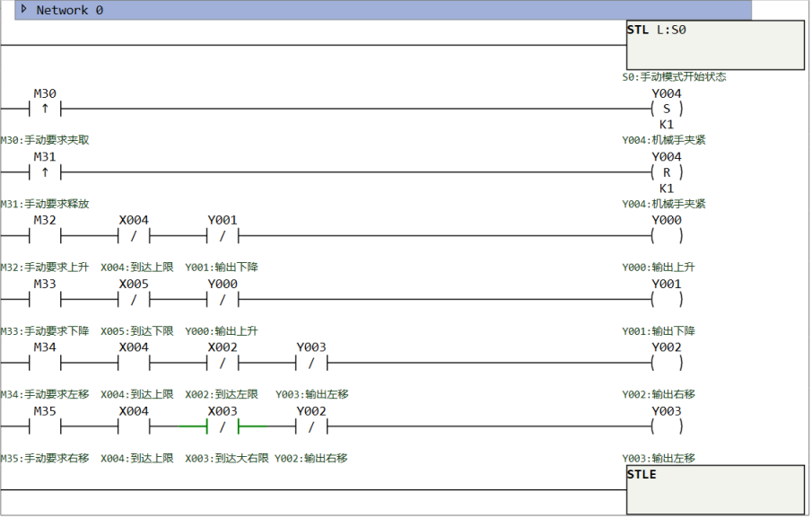This screenshot has width=812, height=518.
Task: Click the M31 rising-edge contact
Action: coord(45,172)
